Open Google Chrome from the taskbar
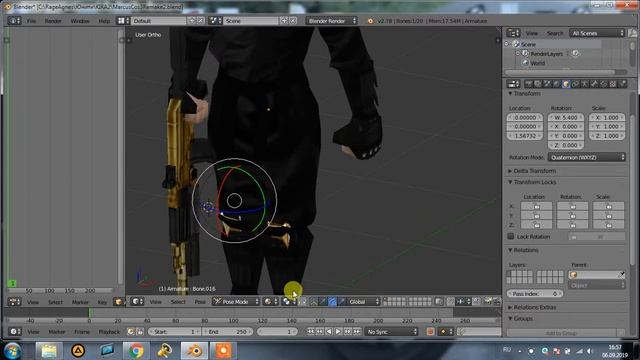The image size is (640, 360). 136,351
